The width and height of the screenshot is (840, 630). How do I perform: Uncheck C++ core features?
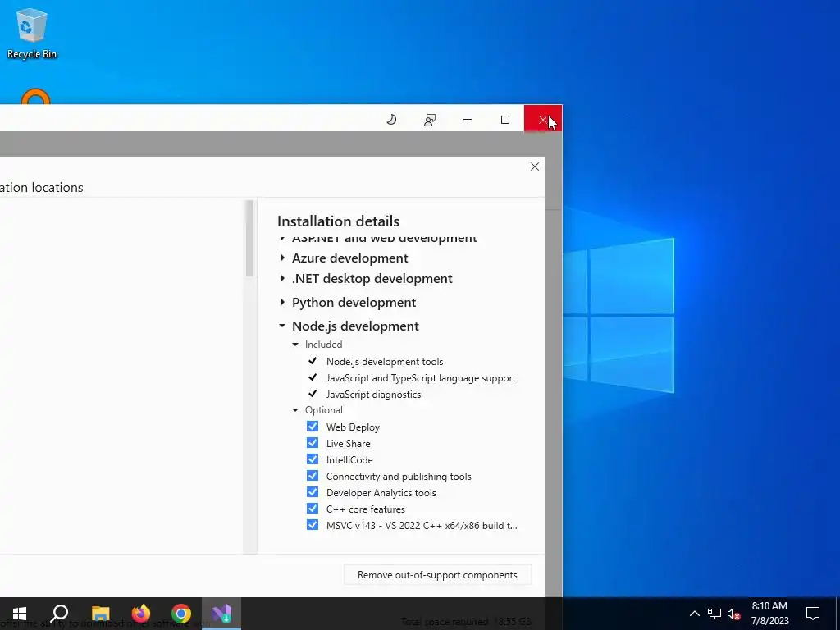pyautogui.click(x=313, y=509)
